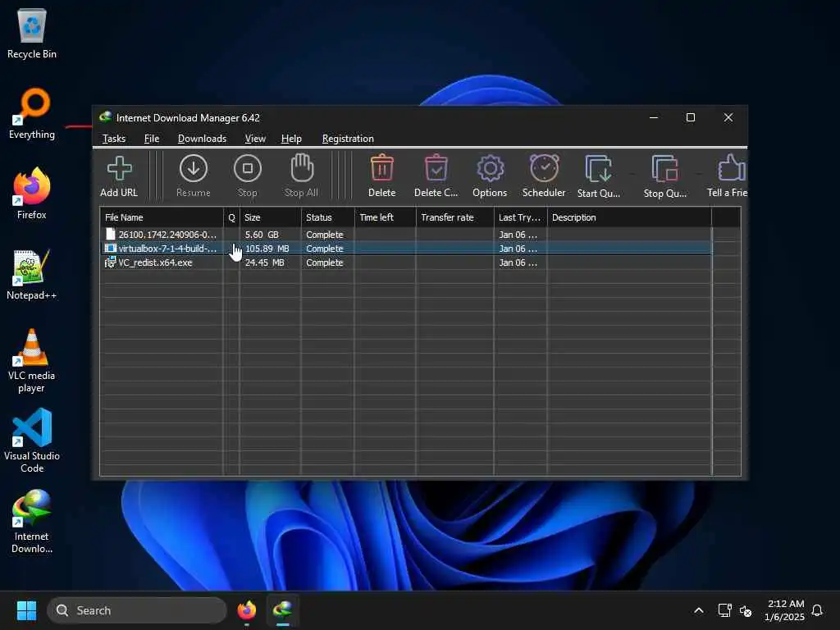Sort by Transfer rate column header
This screenshot has width=840, height=630.
coord(454,217)
